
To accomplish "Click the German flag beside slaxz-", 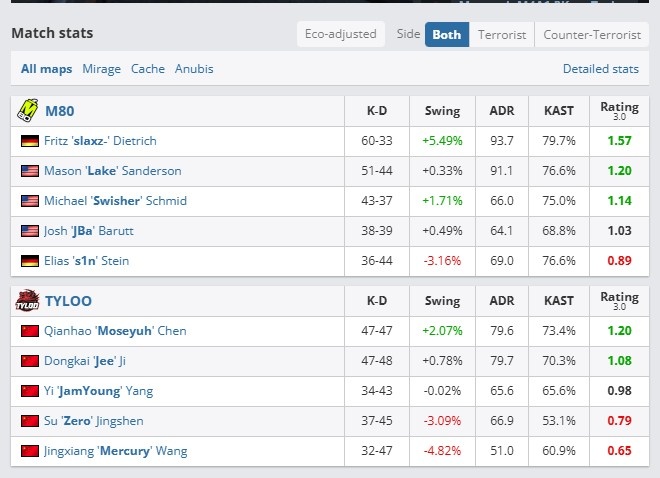I will 30,141.
